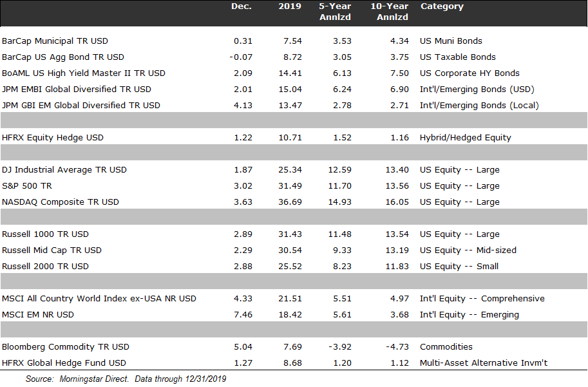This screenshot has width=588, height=387.
Task: Select Russell 2000 TR USD label
Action: tap(45, 267)
